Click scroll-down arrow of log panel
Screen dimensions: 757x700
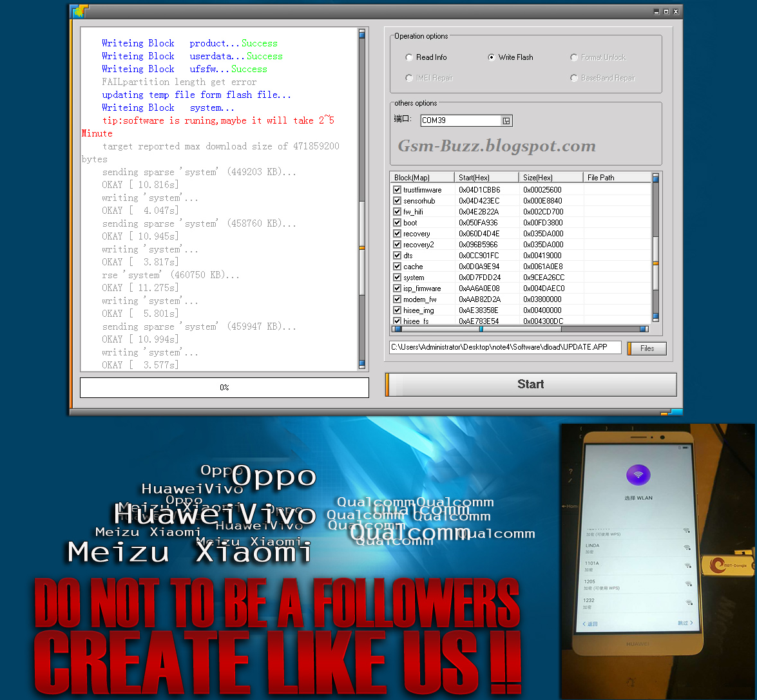click(361, 364)
